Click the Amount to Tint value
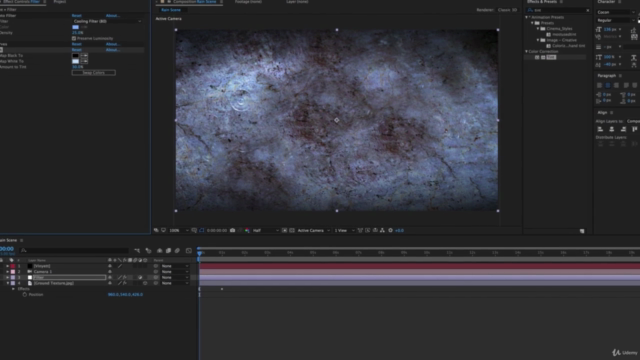Screen dimensions: 640x360 pos(78,67)
